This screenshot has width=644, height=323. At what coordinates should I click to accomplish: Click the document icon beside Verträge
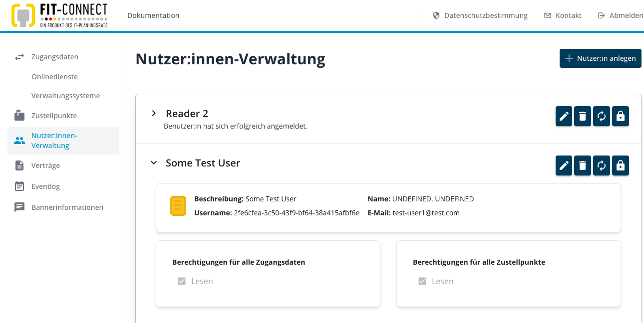pyautogui.click(x=19, y=165)
